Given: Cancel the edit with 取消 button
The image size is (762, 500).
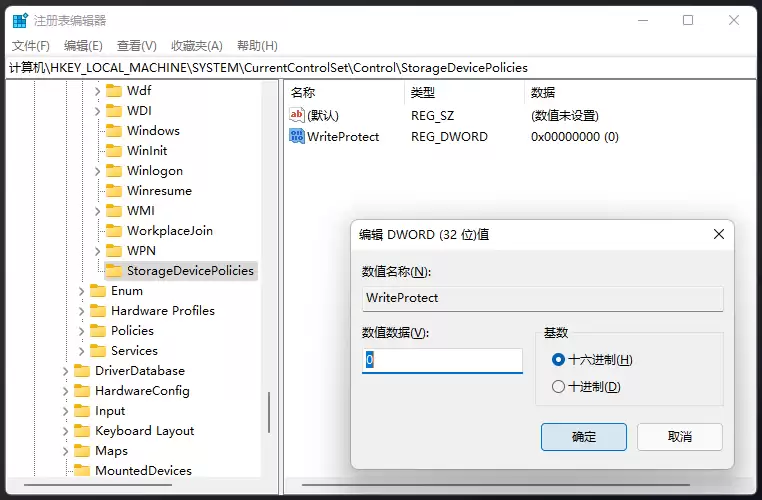Looking at the screenshot, I should tap(679, 437).
